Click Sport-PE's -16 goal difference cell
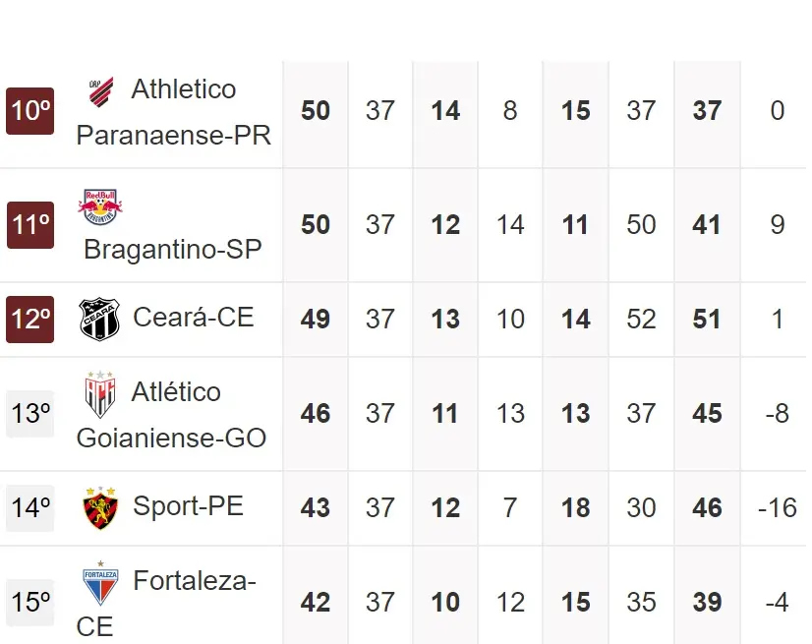The width and height of the screenshot is (812, 644). (777, 508)
